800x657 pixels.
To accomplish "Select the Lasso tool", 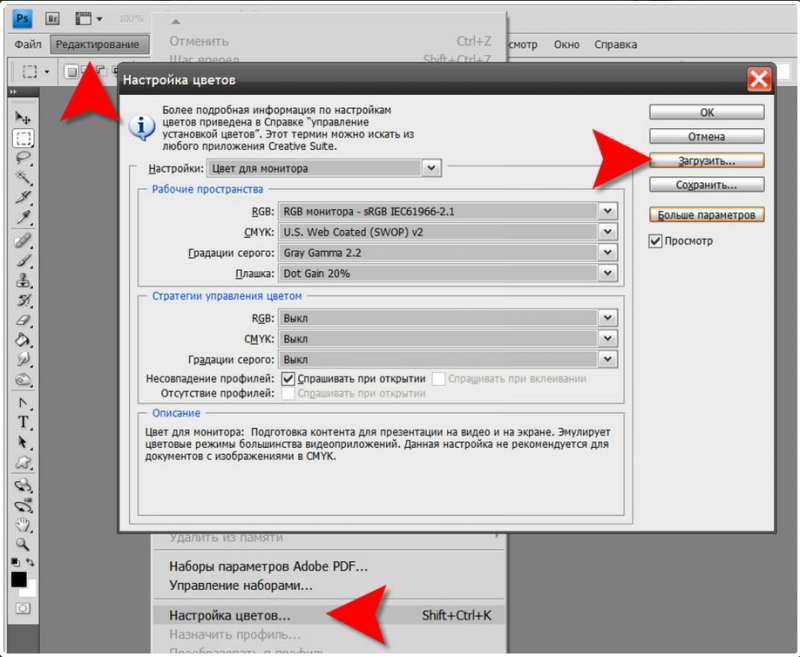I will pos(22,158).
